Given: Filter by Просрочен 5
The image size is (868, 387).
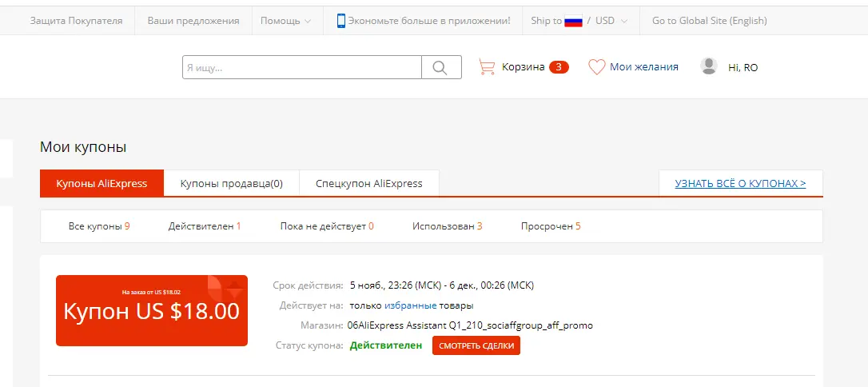Looking at the screenshot, I should pyautogui.click(x=551, y=226).
